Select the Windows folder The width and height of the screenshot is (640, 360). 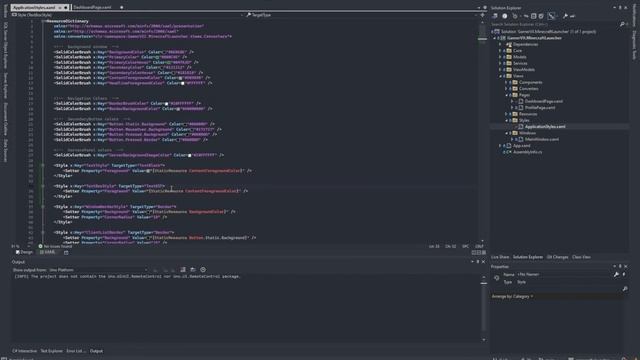pyautogui.click(x=527, y=133)
